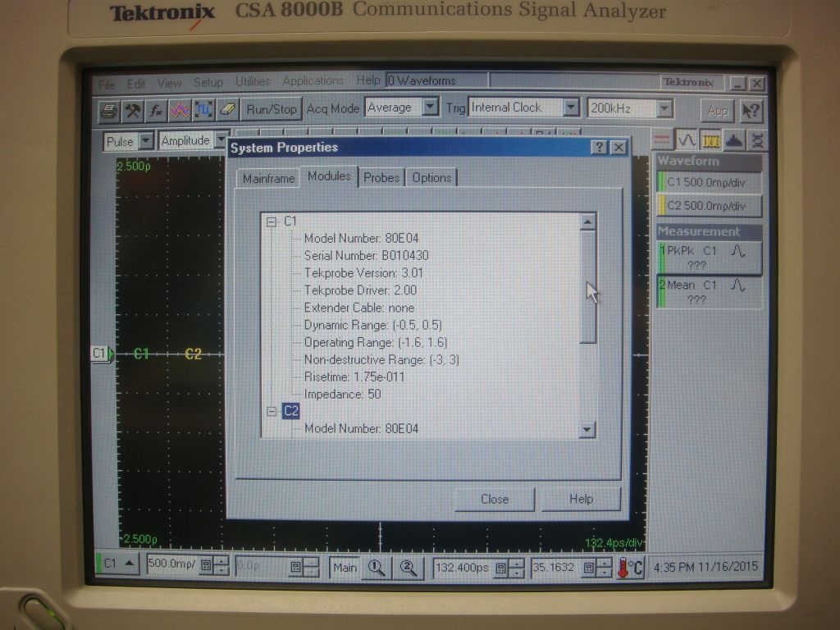The height and width of the screenshot is (630, 840).
Task: Open the C1 waveform selector at bottom
Action: tap(119, 564)
